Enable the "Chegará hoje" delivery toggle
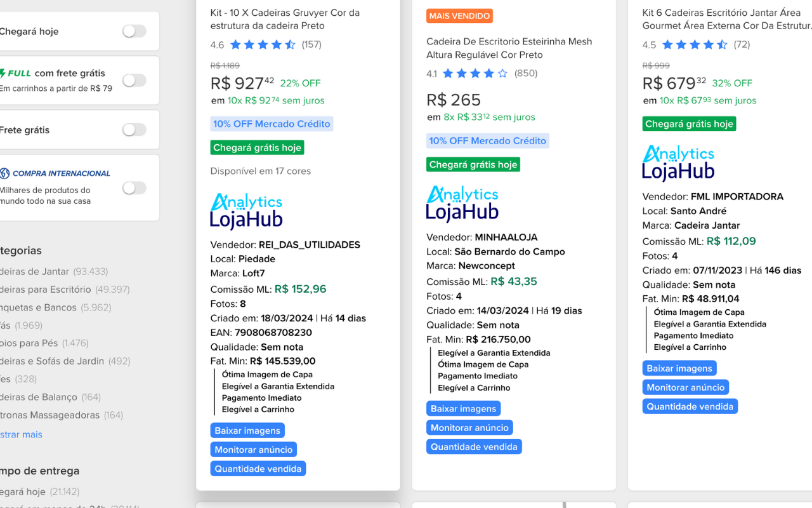The image size is (812, 508). (134, 30)
